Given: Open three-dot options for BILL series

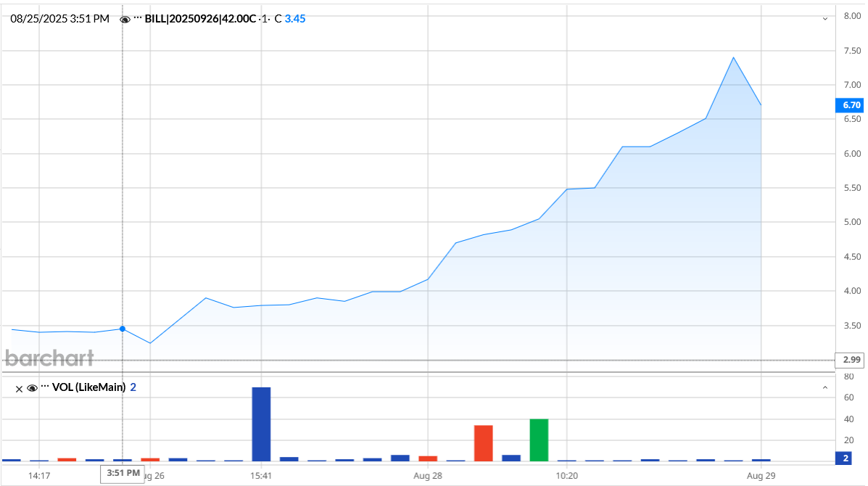Looking at the screenshot, I should coord(138,19).
